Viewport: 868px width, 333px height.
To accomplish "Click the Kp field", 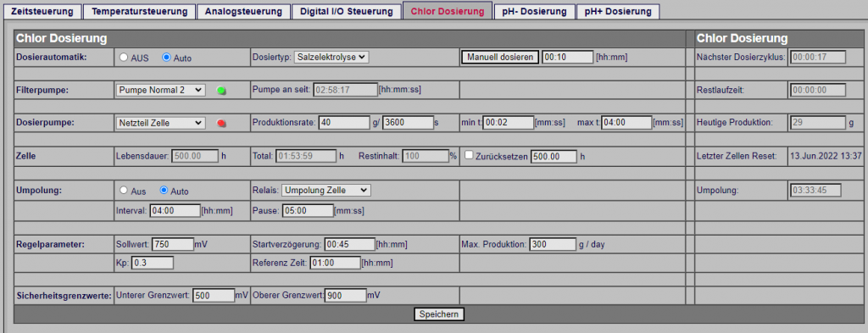I will point(153,263).
